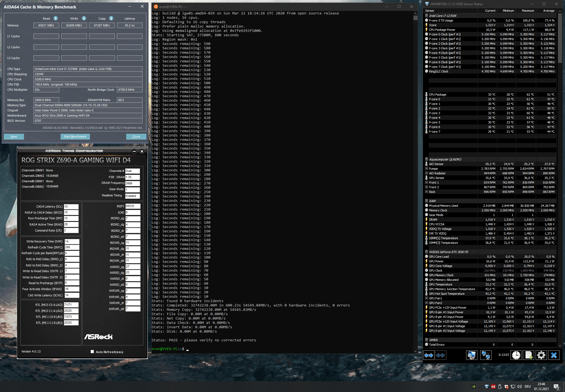Click DEU input language indicator
The image size is (565, 392).
click(x=528, y=387)
